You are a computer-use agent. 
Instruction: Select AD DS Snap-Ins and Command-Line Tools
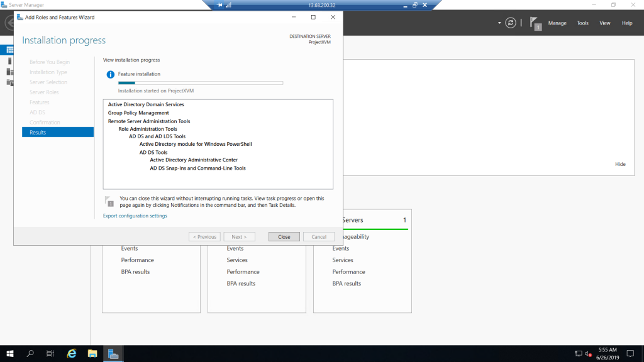[197, 168]
